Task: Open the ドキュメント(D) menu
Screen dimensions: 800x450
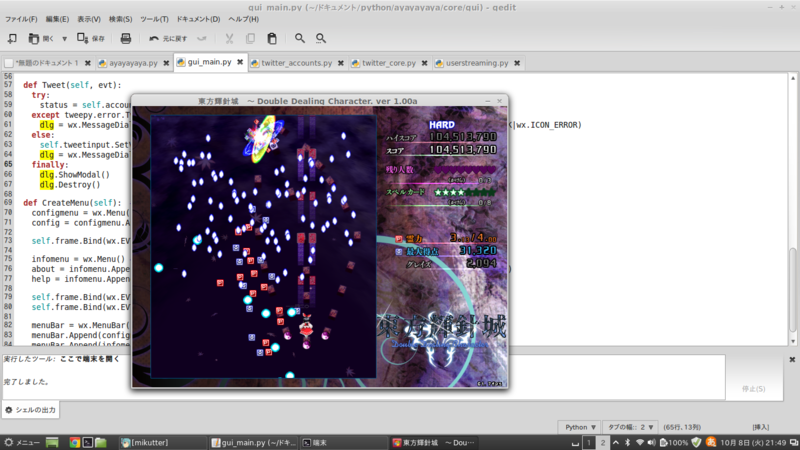Action: pos(198,19)
